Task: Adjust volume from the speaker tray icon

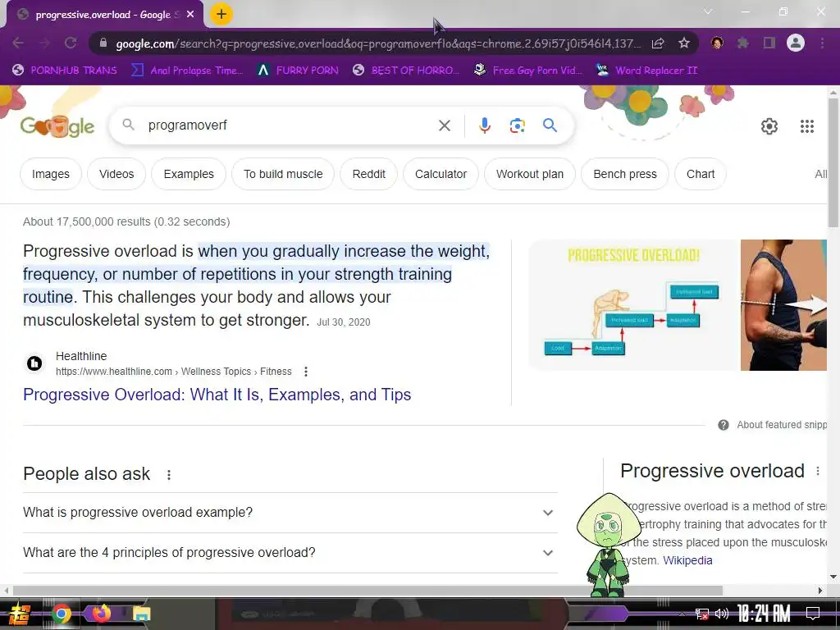Action: tap(722, 614)
